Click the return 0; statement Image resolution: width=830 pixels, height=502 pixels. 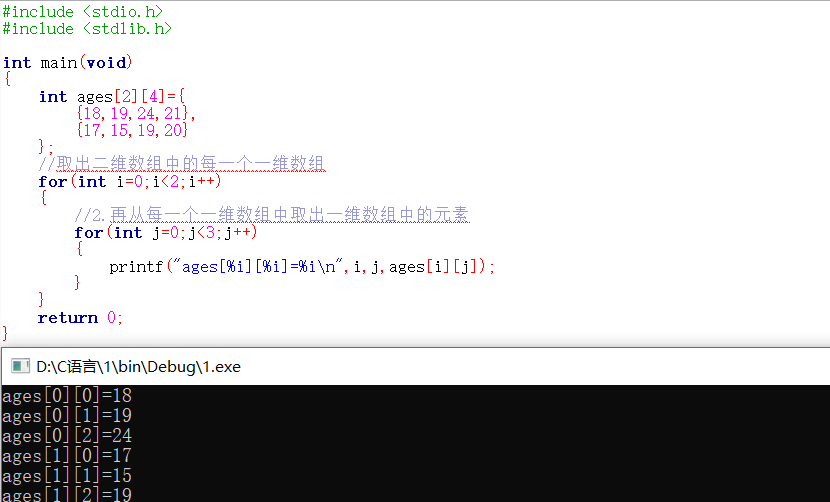tap(80, 318)
